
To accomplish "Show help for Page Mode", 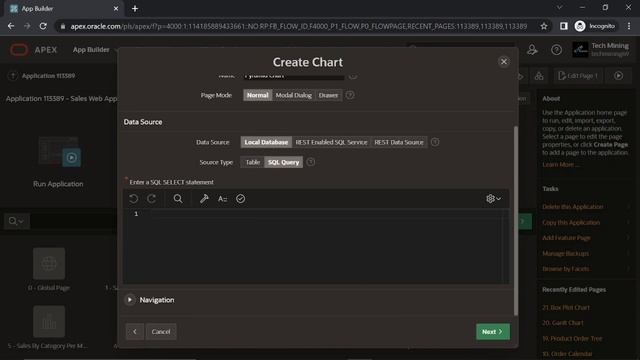I will tap(350, 95).
